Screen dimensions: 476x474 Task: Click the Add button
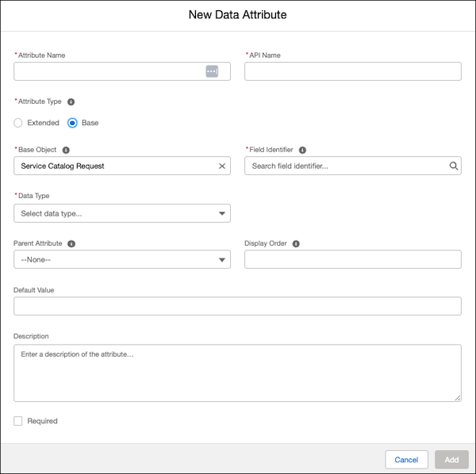451,460
